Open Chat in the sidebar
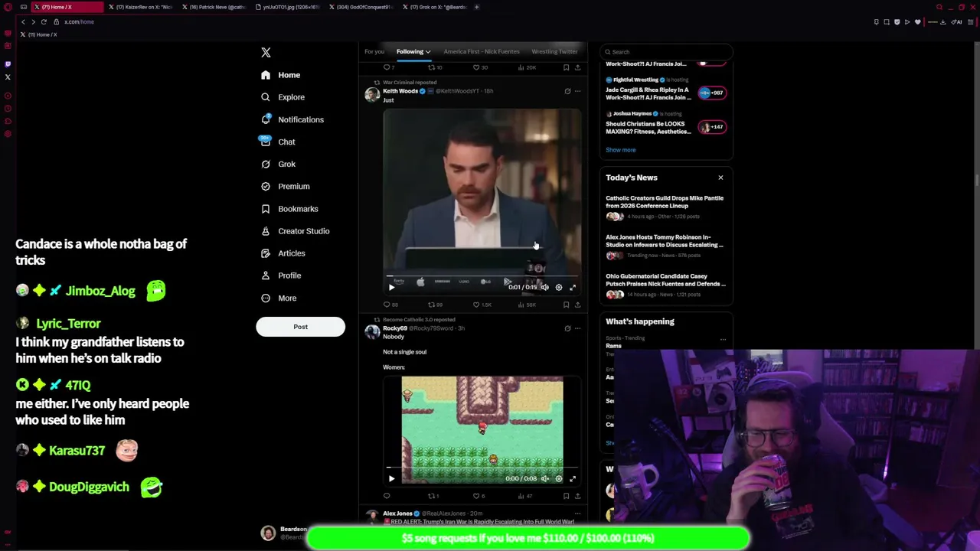The width and height of the screenshot is (980, 551). [x=278, y=142]
